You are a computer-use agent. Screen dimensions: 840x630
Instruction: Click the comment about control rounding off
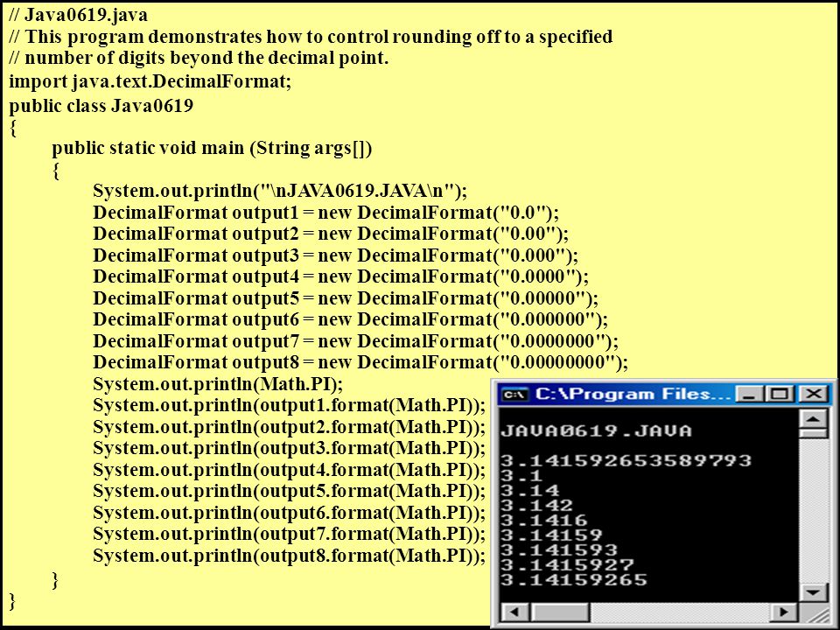(x=311, y=37)
